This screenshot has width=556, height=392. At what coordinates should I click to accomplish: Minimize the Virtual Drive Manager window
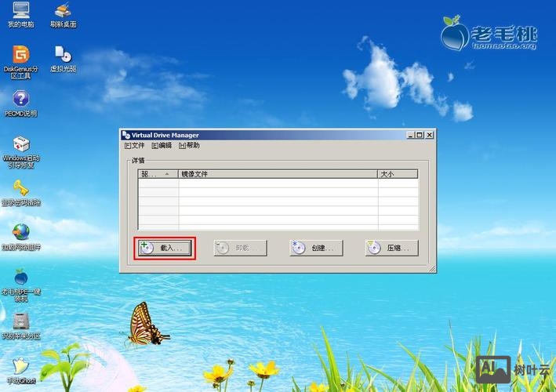[411, 135]
